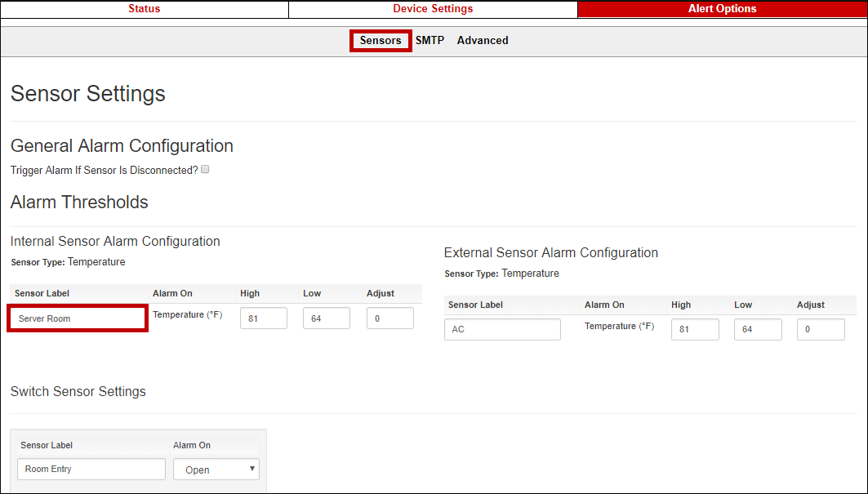Click the Server Room sensor label field
Viewport: 868px width, 494px height.
pyautogui.click(x=78, y=318)
